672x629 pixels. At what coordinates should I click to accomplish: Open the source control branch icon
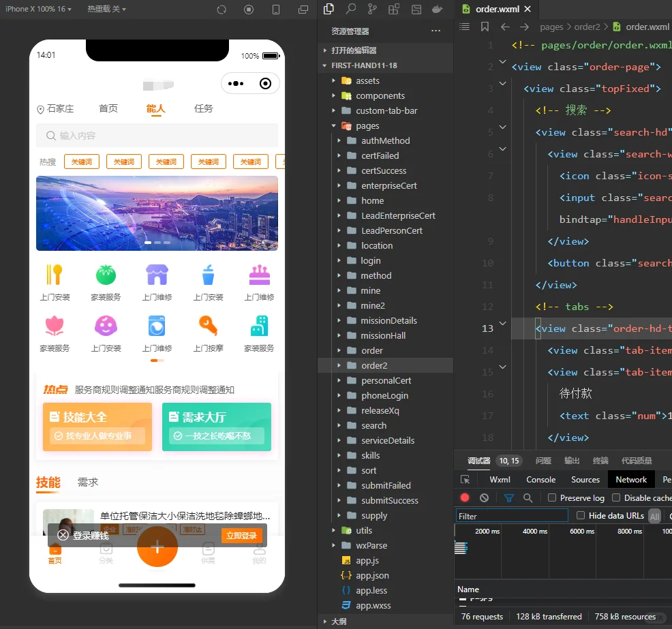pos(372,9)
